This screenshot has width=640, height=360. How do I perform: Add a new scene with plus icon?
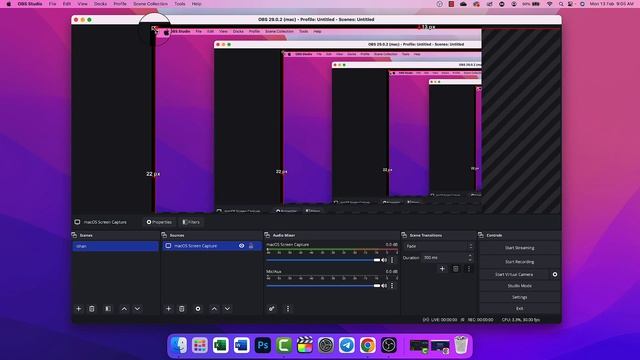click(78, 309)
